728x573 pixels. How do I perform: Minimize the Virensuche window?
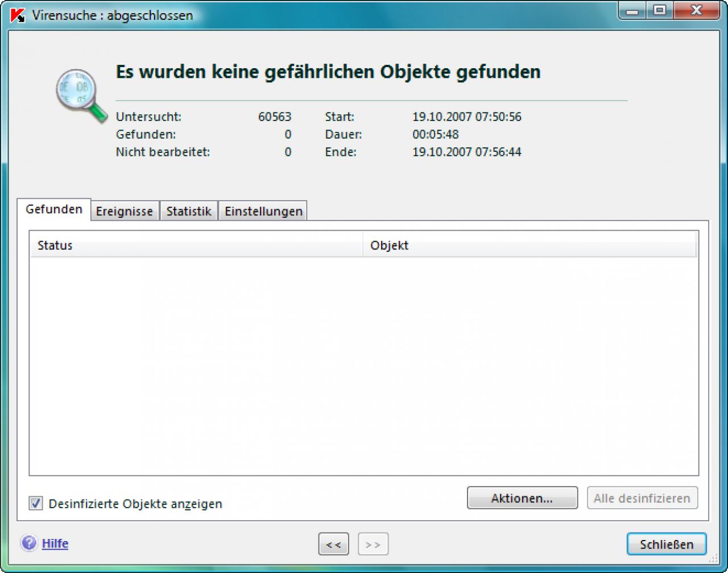(x=634, y=10)
